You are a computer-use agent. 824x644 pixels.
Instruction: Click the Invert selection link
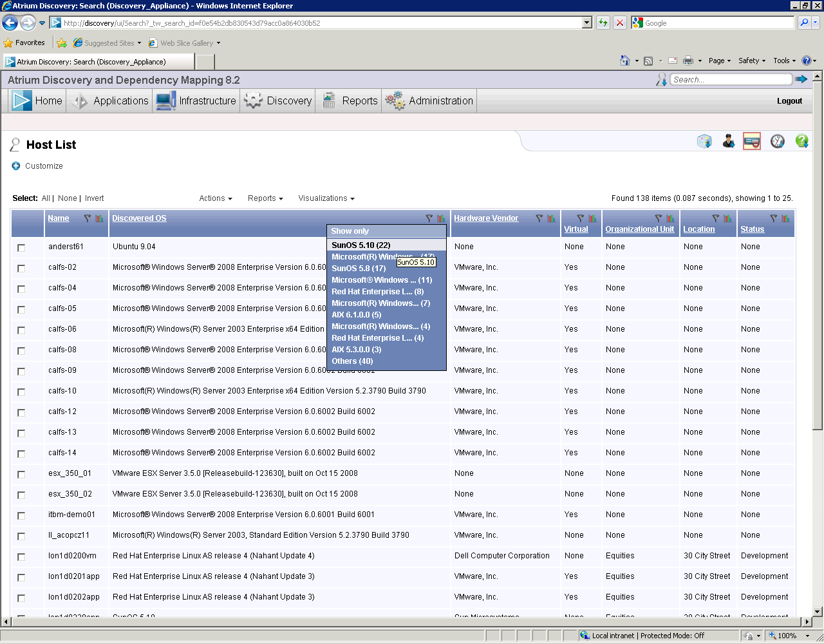[94, 198]
